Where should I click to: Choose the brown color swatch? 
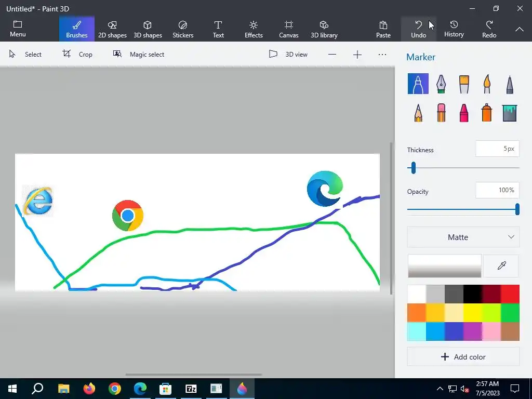pyautogui.click(x=510, y=331)
